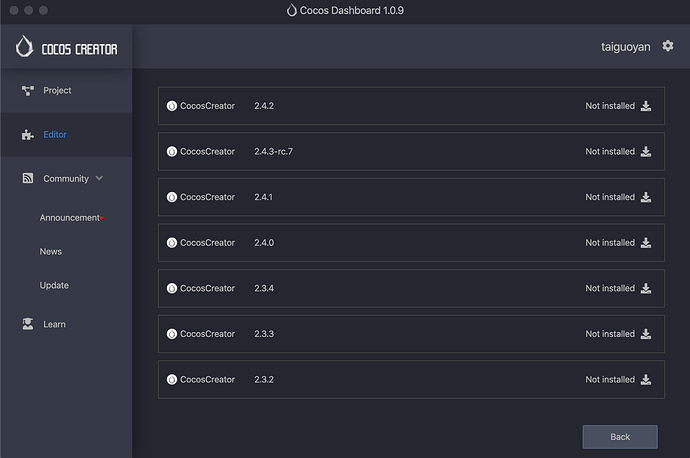Click the Cocos Creator flame logo
This screenshot has width=690, height=458.
25,46
